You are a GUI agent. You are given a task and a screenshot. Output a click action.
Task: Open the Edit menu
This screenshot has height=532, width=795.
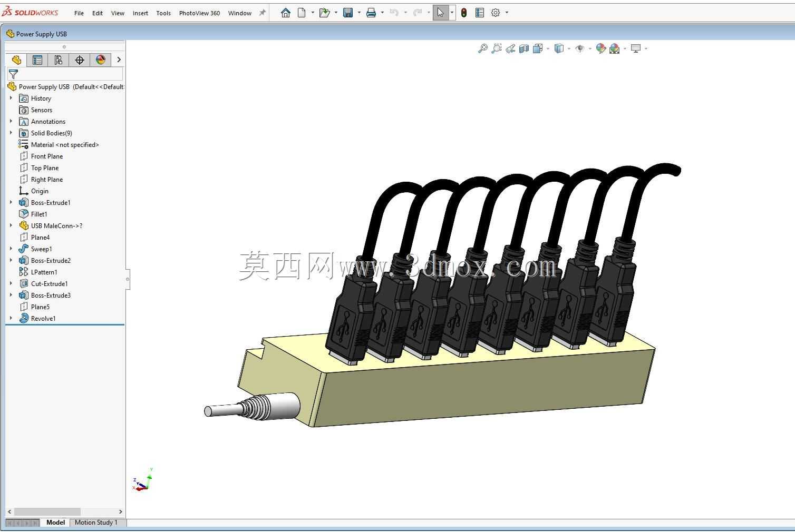(x=98, y=13)
